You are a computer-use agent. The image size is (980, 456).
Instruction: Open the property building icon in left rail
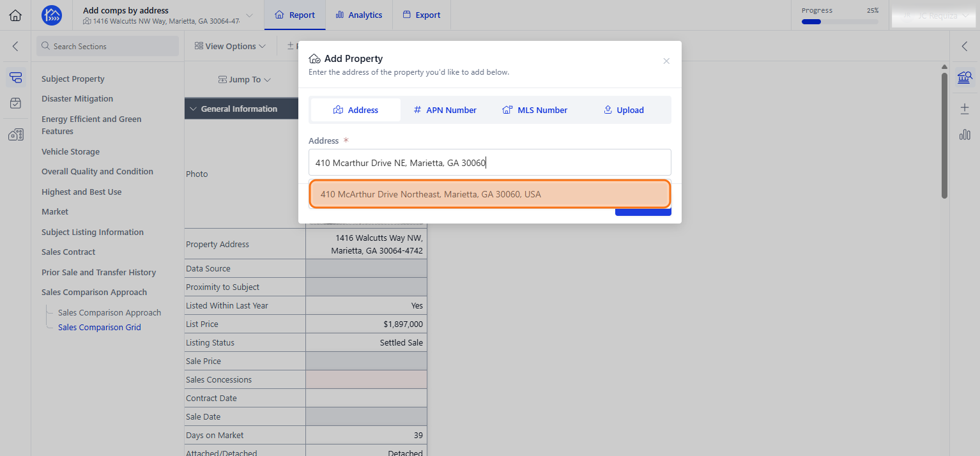(16, 134)
